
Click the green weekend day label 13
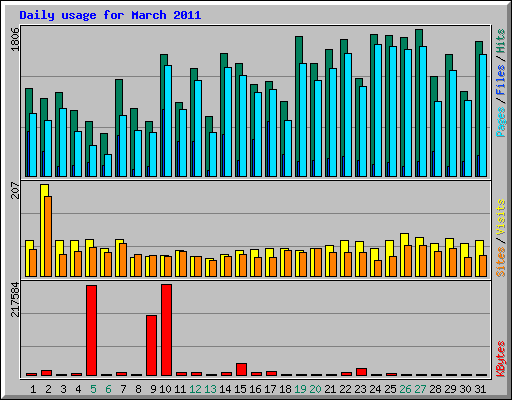pos(210,389)
